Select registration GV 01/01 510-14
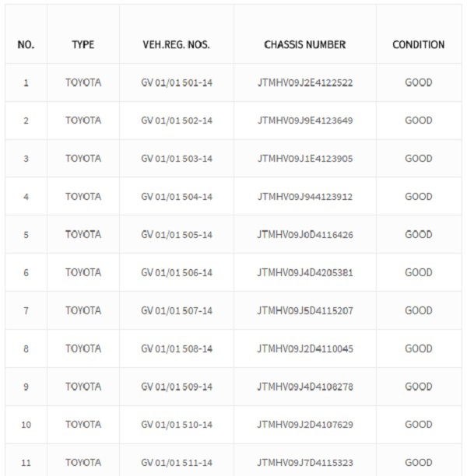The image size is (467, 476). click(177, 425)
